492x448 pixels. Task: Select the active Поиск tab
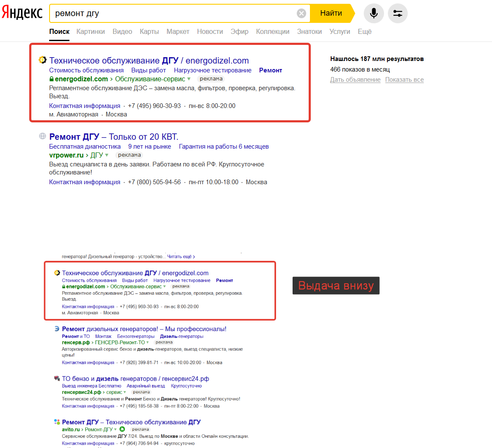tap(59, 31)
